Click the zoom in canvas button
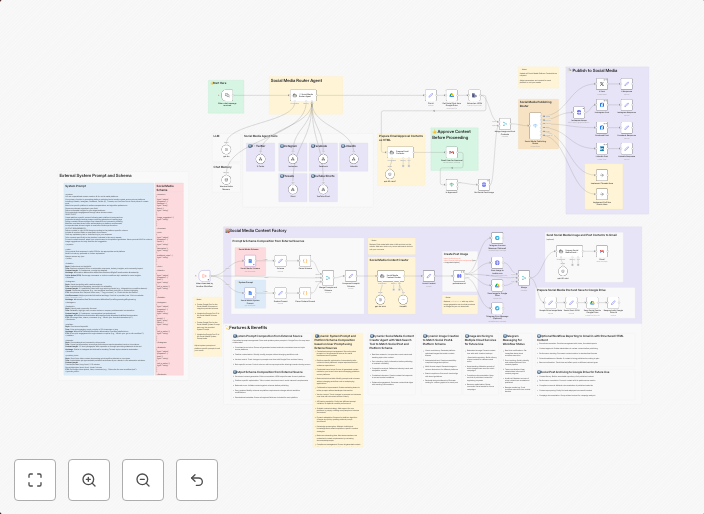 pos(89,480)
